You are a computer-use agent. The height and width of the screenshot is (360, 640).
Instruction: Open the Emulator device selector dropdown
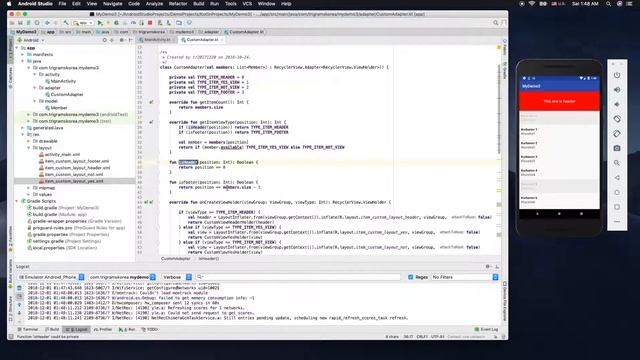(51, 277)
